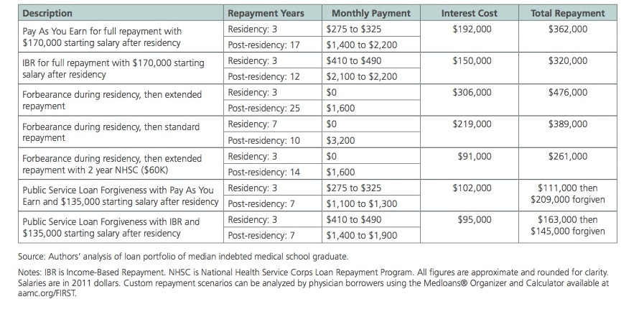This screenshot has height=312, width=644.
Task: Click the Description column header
Action: [48, 13]
